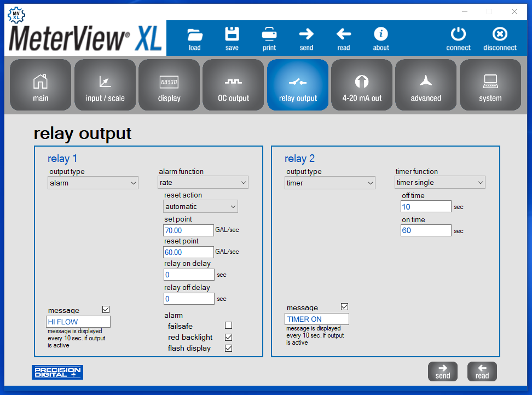The width and height of the screenshot is (532, 395).
Task: Switch to the advanced tab
Action: pos(426,85)
